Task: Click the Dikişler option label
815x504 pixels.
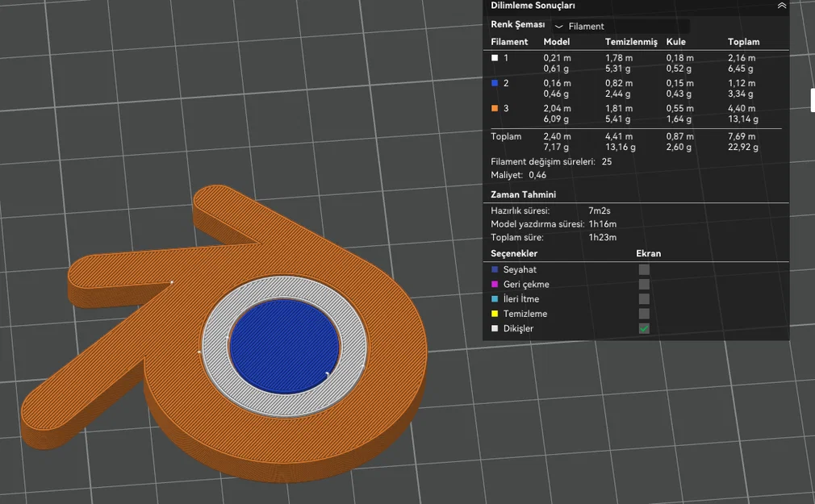Action: click(x=518, y=328)
